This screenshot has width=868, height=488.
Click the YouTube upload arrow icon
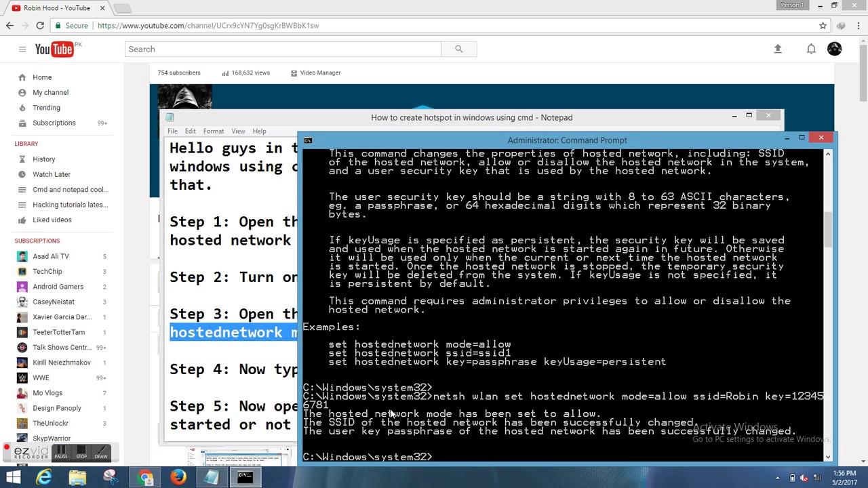pos(778,49)
